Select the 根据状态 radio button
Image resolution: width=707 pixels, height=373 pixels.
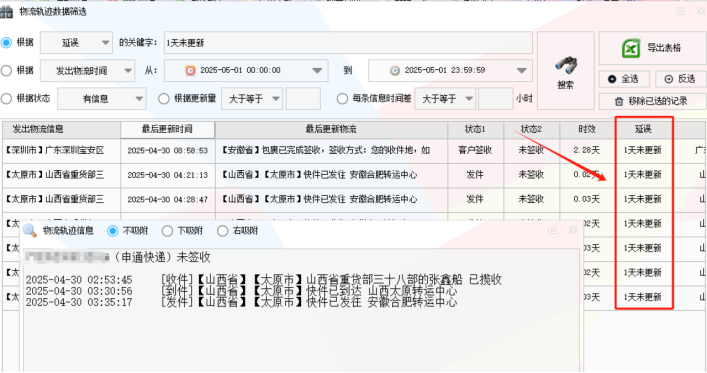6,98
